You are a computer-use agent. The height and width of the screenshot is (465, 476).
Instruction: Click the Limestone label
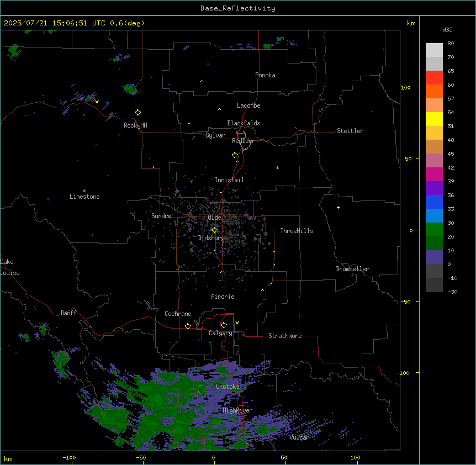tap(84, 197)
